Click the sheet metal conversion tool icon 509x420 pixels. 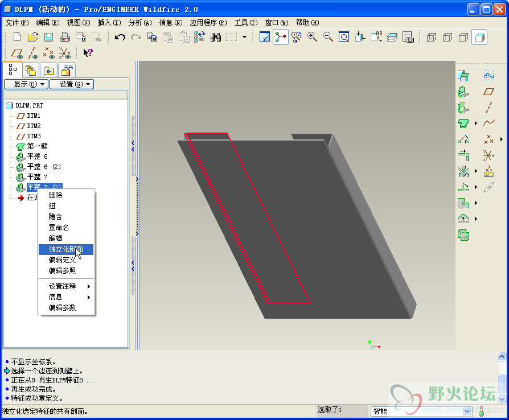[x=463, y=76]
